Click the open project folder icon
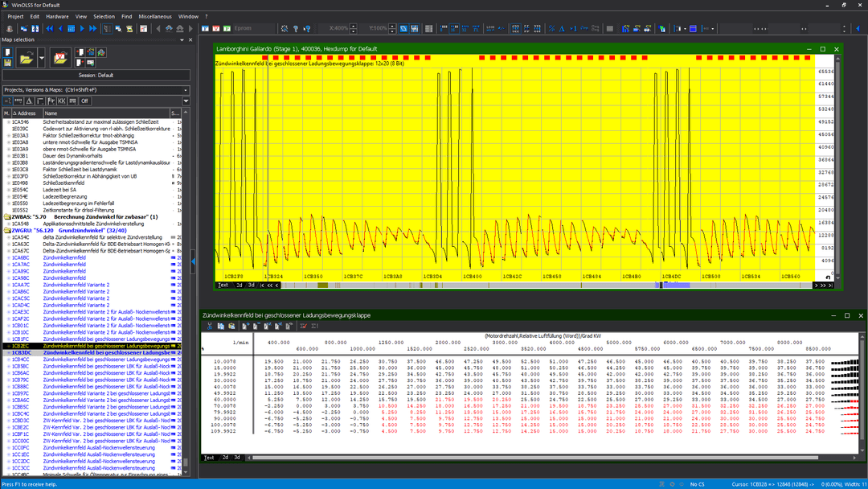The image size is (868, 489). pos(26,58)
